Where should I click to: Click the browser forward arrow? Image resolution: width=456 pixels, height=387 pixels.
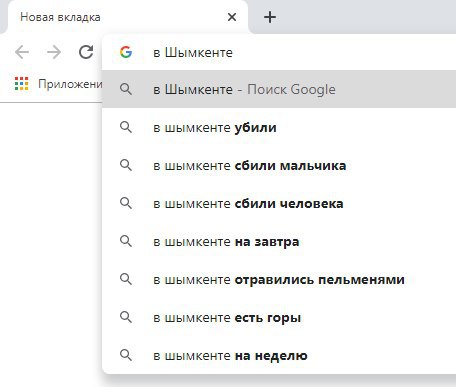(54, 52)
